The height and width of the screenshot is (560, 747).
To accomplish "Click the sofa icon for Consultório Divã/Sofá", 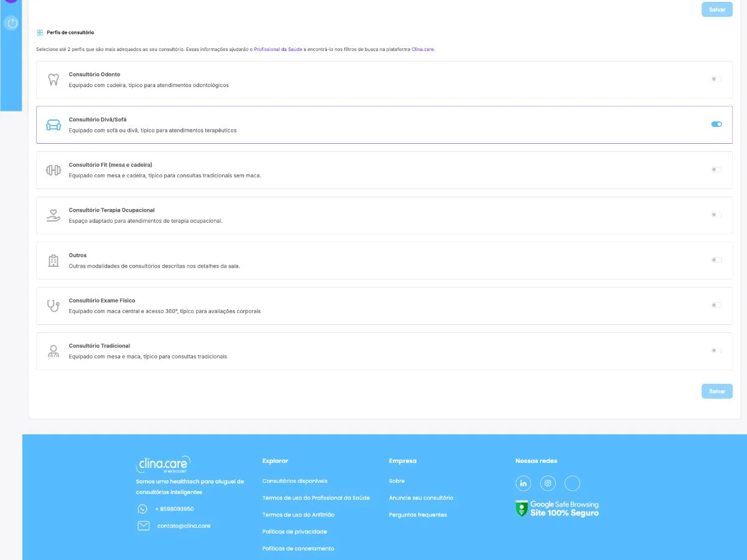I will point(54,125).
